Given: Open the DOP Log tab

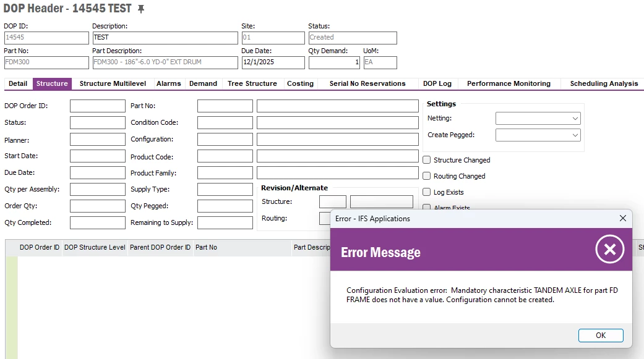Looking at the screenshot, I should click(437, 83).
